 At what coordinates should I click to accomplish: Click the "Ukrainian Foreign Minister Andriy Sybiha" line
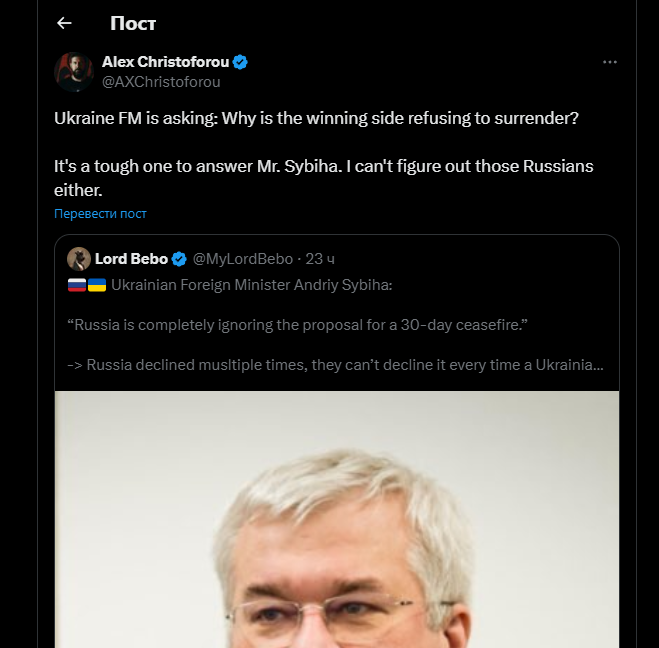252,285
